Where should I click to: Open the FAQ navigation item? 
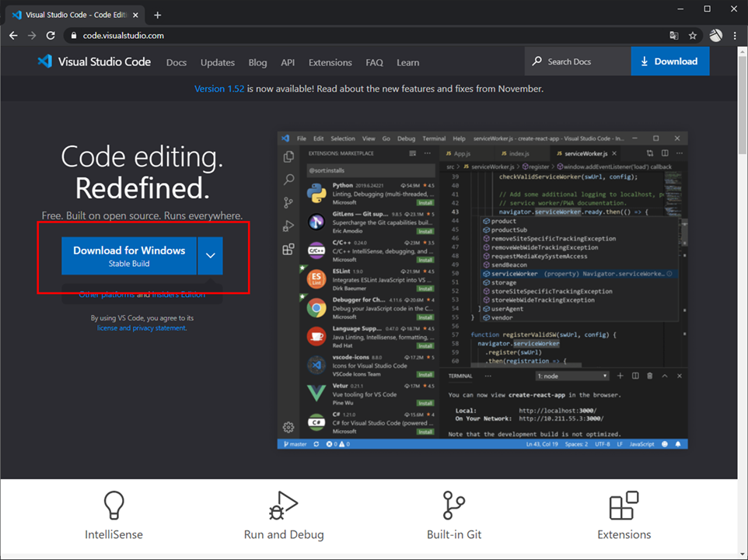point(375,62)
